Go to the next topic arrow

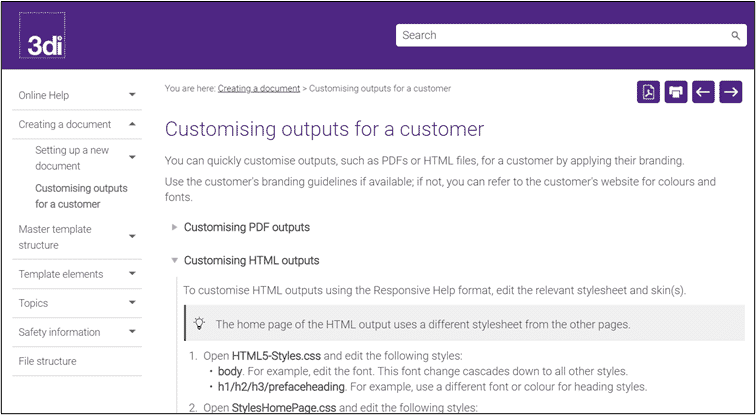click(x=730, y=92)
